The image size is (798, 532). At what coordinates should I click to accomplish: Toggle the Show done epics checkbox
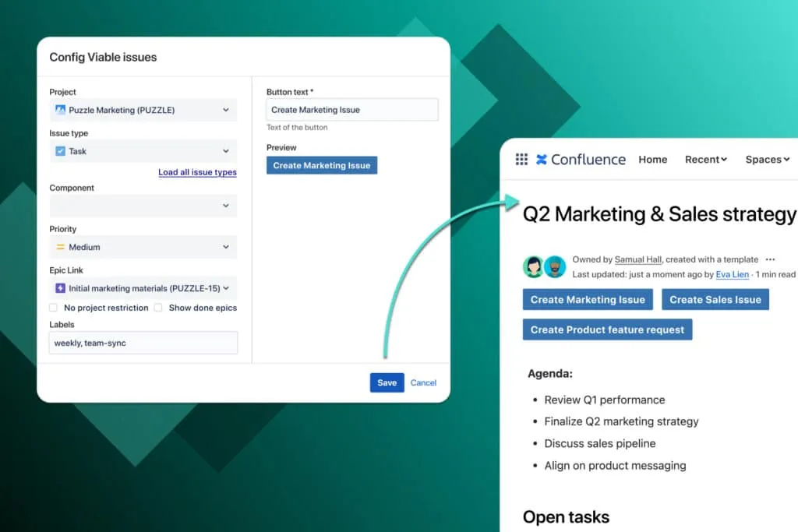coord(158,308)
